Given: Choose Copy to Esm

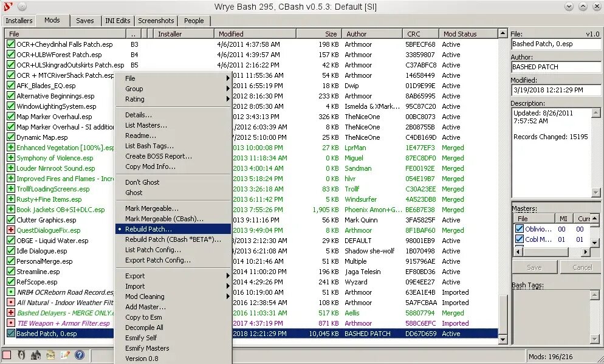Looking at the screenshot, I should (173, 317).
